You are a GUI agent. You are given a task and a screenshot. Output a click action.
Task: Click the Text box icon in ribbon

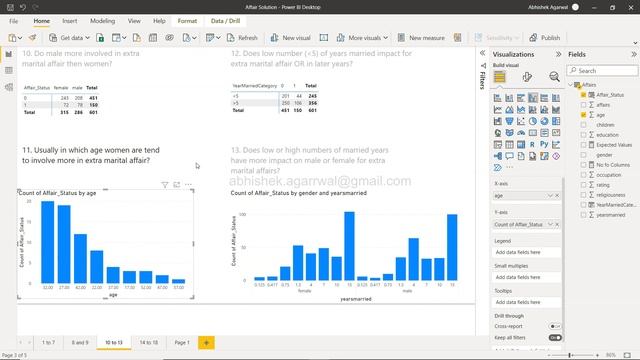pos(324,38)
